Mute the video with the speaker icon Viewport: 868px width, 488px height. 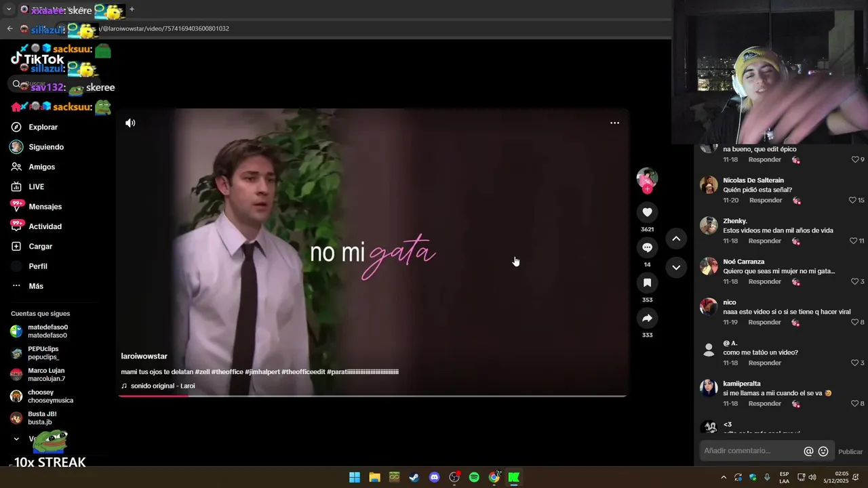(x=130, y=123)
